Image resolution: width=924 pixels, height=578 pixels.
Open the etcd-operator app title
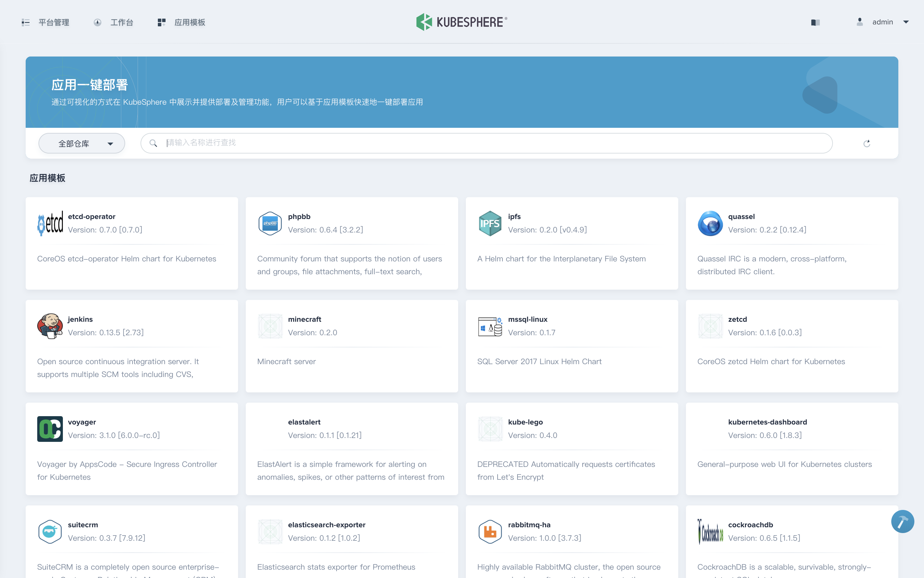point(92,216)
